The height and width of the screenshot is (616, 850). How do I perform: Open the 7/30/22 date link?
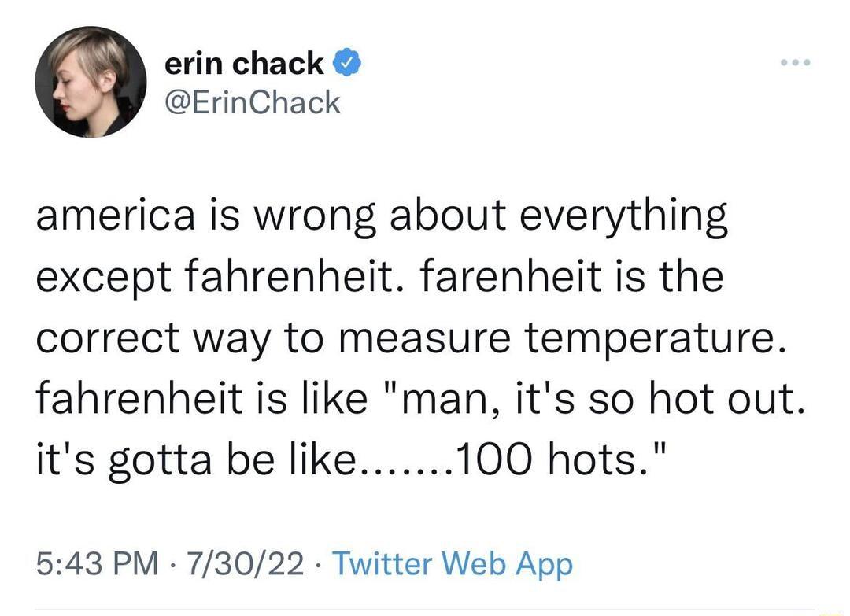pyautogui.click(x=244, y=563)
